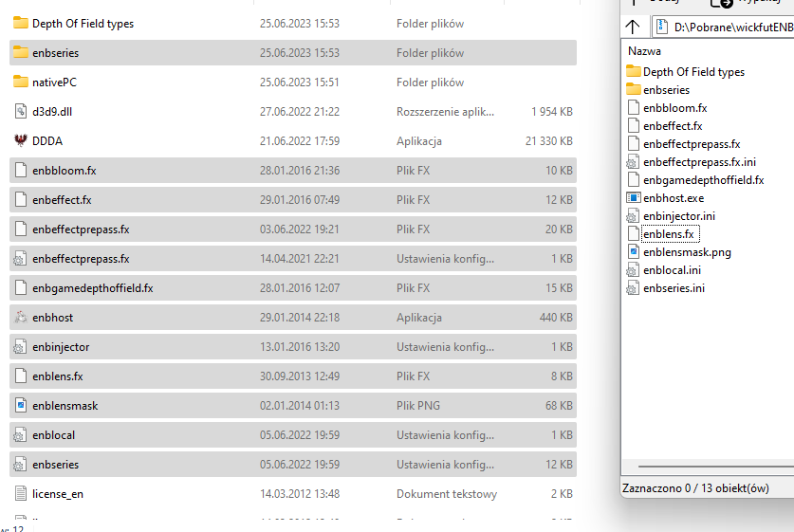This screenshot has height=532, width=794.
Task: Click the date 25.06.2023 15:51 of nativePC
Action: pyautogui.click(x=300, y=82)
